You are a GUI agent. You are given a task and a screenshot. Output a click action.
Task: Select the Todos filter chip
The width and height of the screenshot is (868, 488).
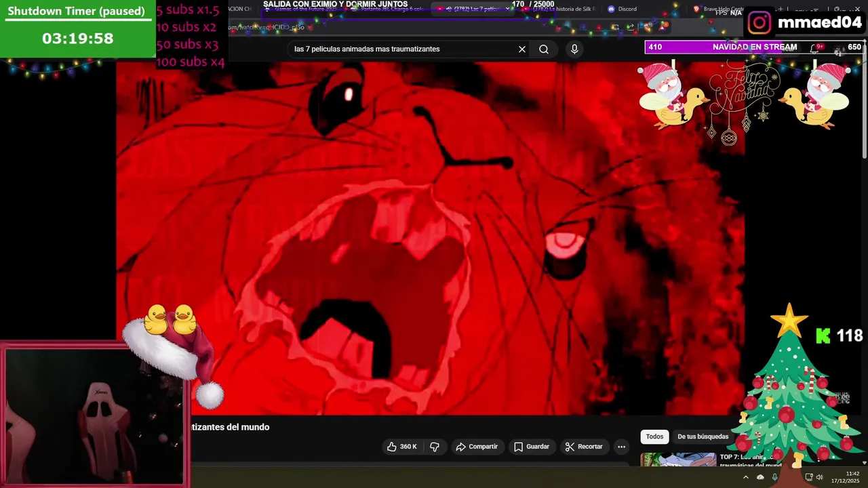pos(654,436)
